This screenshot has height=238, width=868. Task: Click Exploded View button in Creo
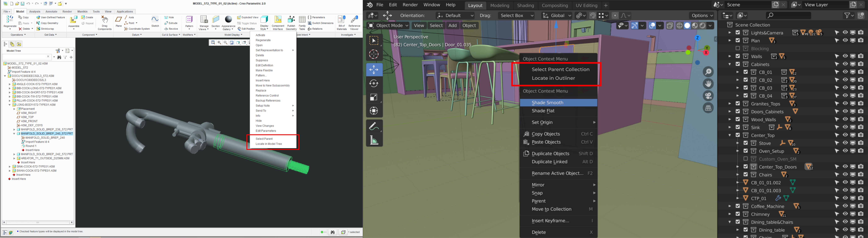point(248,17)
